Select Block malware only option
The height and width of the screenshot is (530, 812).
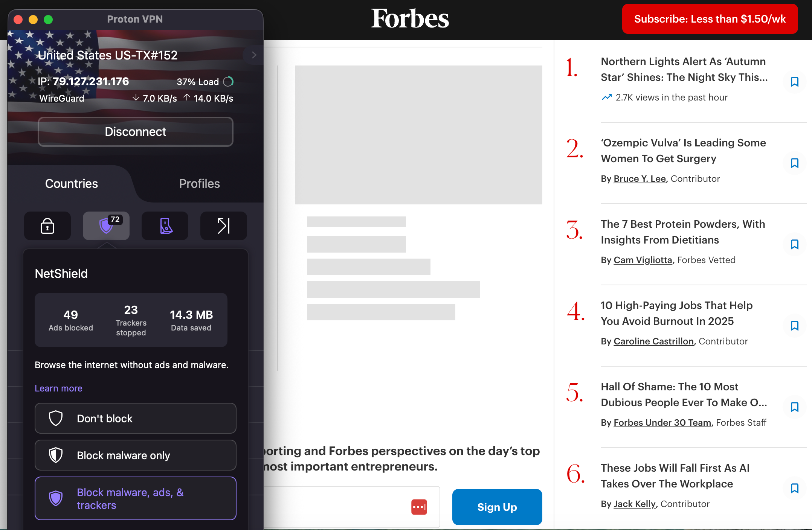pos(136,455)
